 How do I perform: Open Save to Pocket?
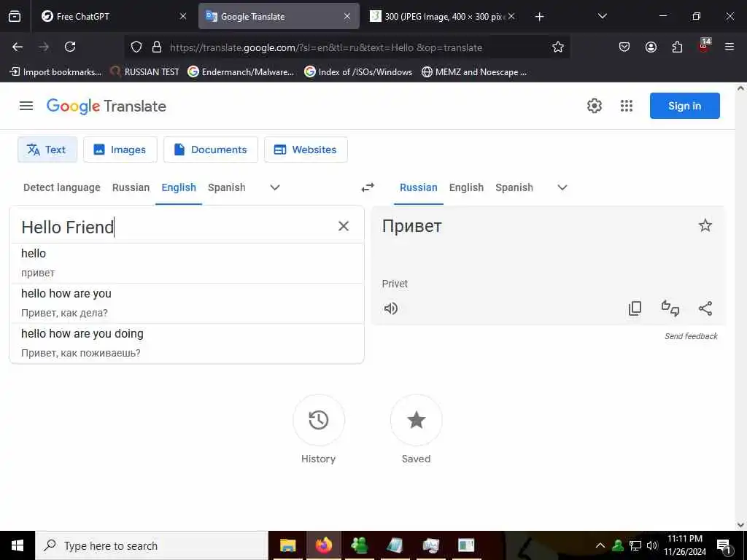[x=624, y=47]
